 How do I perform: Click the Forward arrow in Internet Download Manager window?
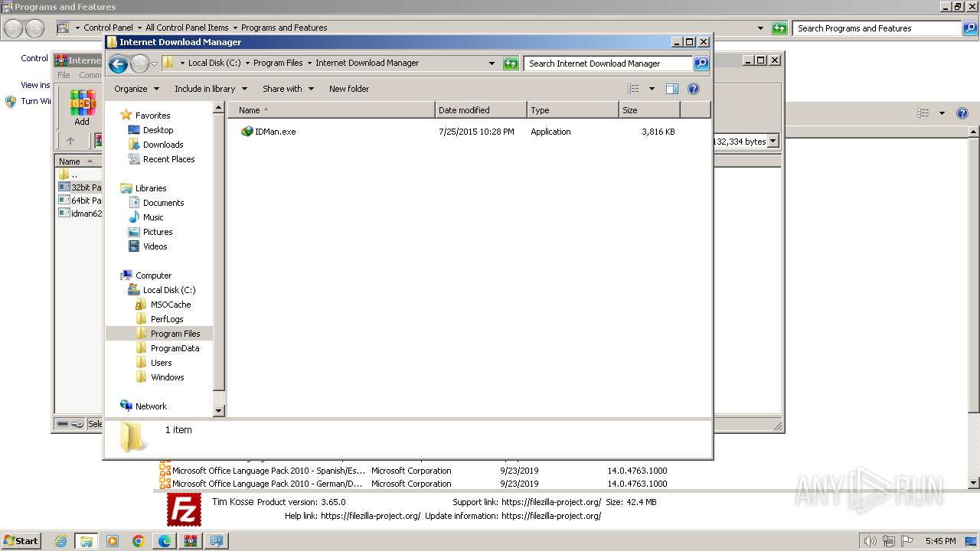coord(139,64)
